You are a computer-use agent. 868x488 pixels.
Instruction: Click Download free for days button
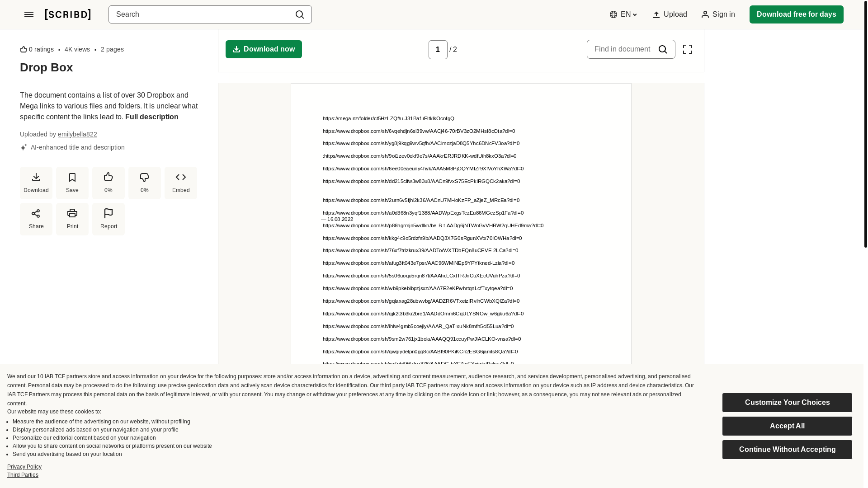click(x=796, y=14)
